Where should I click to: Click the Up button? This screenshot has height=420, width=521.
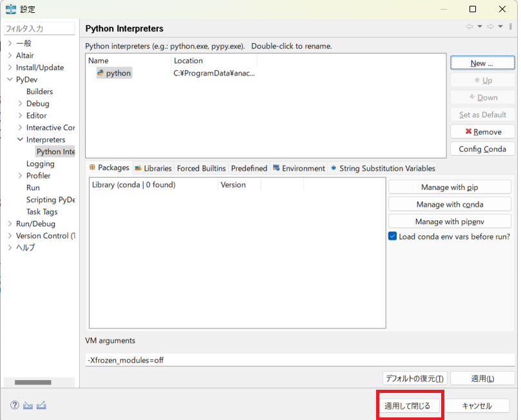(x=482, y=81)
